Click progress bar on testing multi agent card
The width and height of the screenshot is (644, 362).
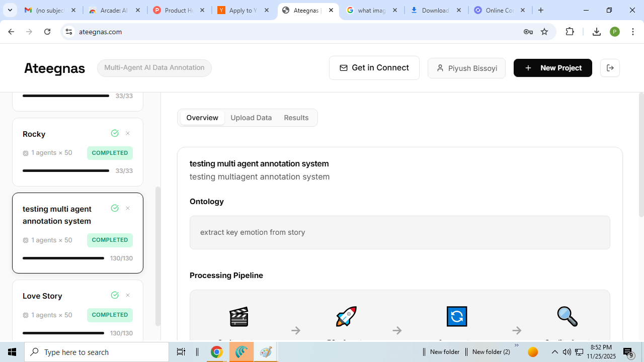(63, 258)
